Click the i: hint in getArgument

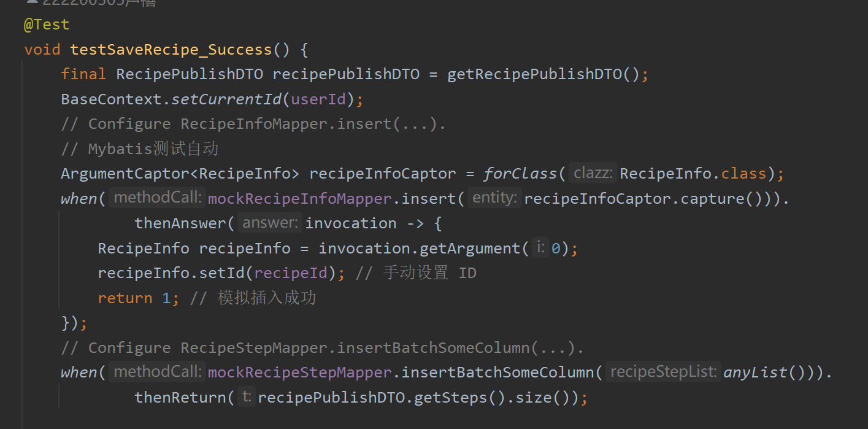(x=540, y=247)
